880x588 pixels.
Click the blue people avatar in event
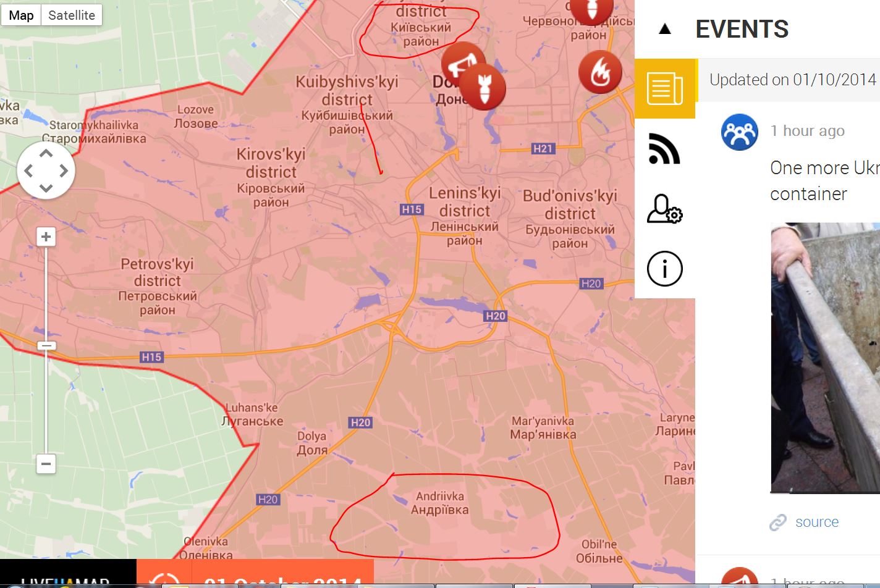(x=739, y=132)
